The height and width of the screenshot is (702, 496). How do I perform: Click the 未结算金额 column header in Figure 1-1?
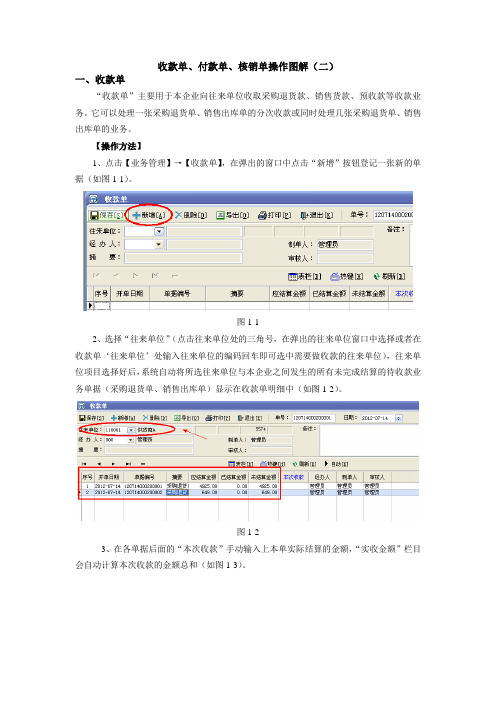point(368,294)
